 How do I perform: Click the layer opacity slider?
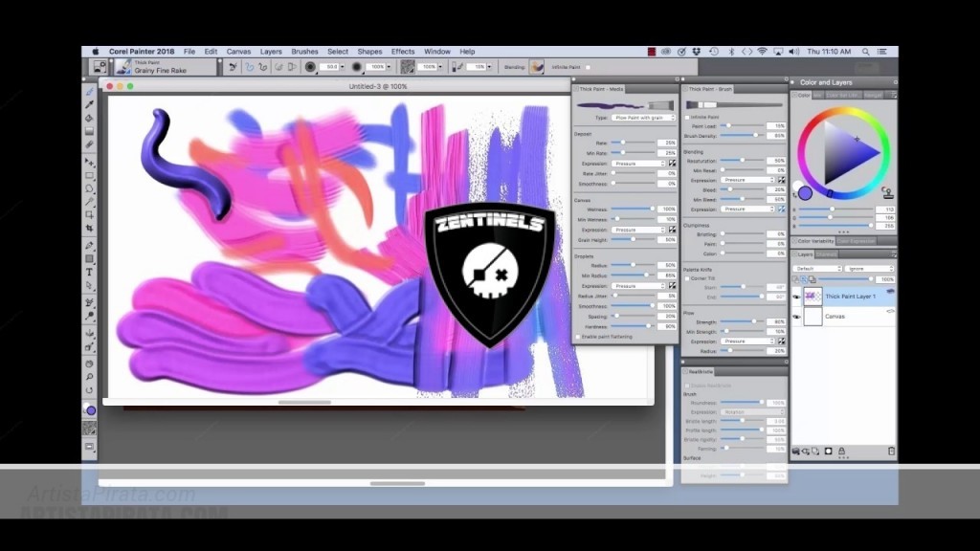tap(845, 279)
